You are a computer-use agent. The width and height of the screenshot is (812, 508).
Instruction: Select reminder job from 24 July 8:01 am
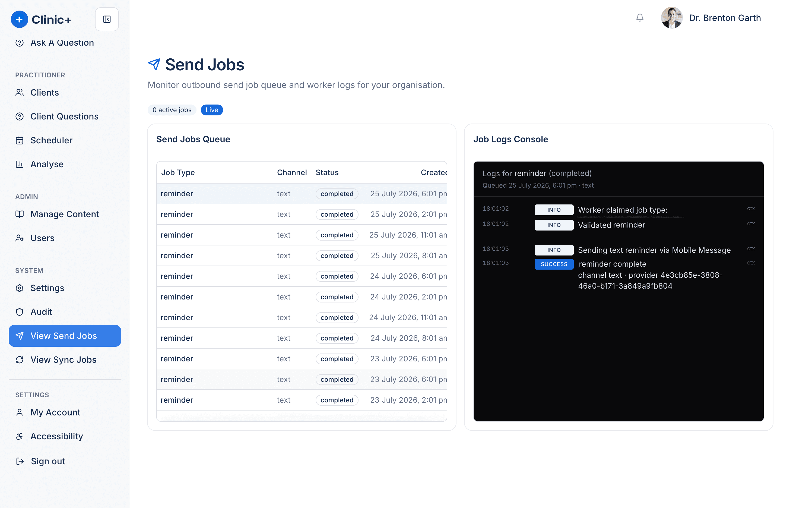pos(302,338)
